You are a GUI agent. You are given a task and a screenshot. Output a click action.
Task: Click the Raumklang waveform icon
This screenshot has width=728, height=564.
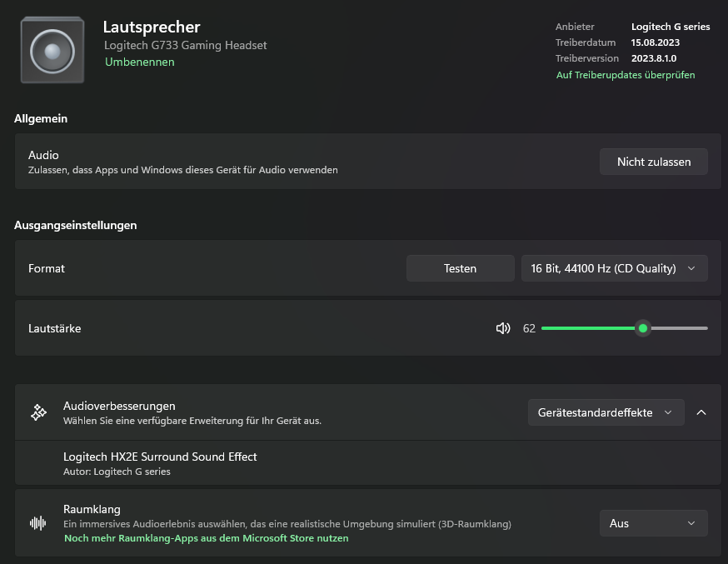tap(38, 523)
